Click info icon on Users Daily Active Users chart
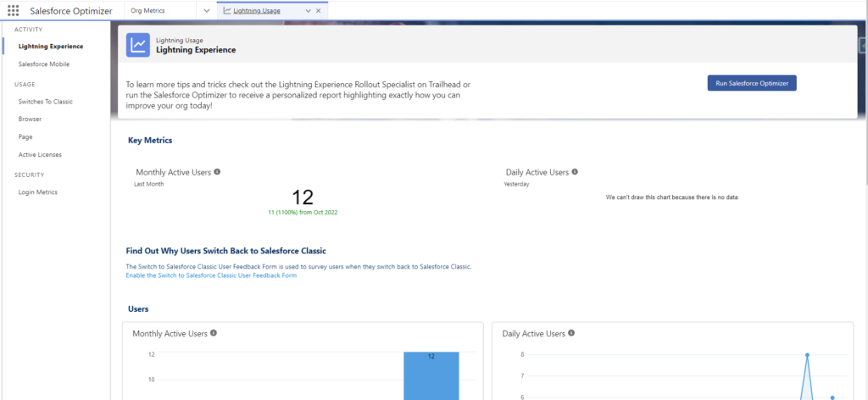 click(571, 333)
